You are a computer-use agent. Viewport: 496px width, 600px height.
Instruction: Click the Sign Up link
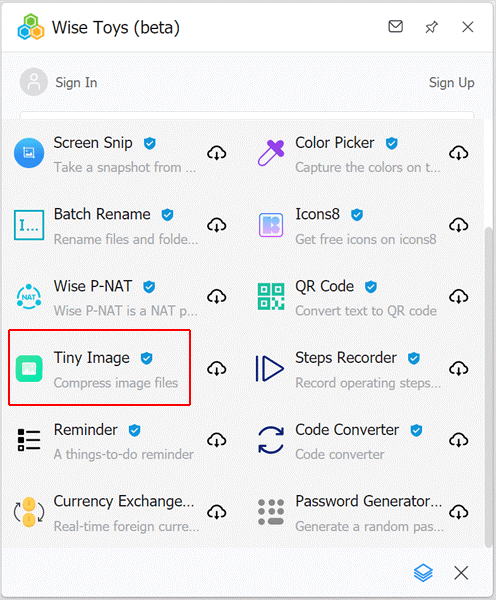click(452, 83)
